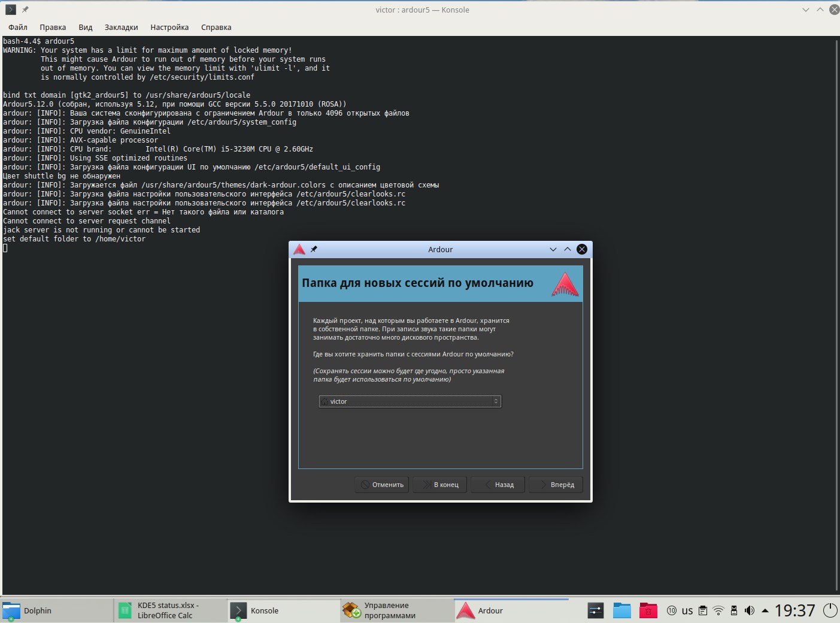Click the Отменить button in the Ardour dialog
Image resolution: width=840 pixels, height=623 pixels.
coord(381,485)
